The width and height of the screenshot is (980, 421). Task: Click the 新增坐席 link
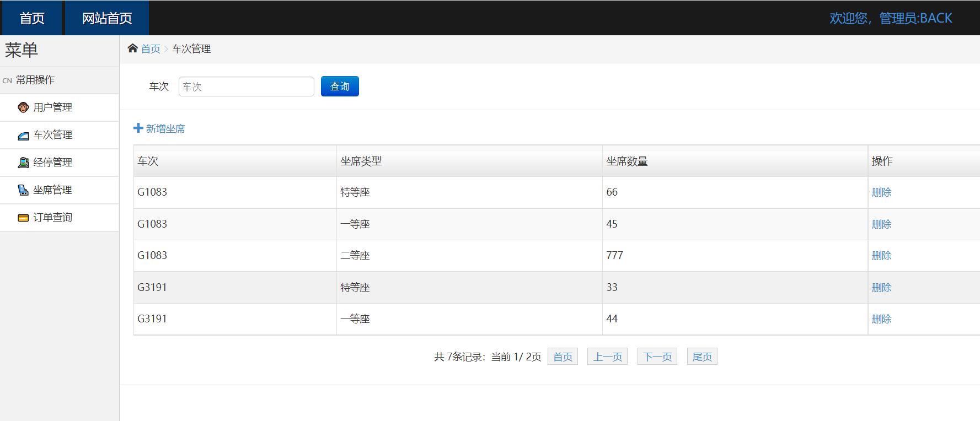tap(165, 128)
